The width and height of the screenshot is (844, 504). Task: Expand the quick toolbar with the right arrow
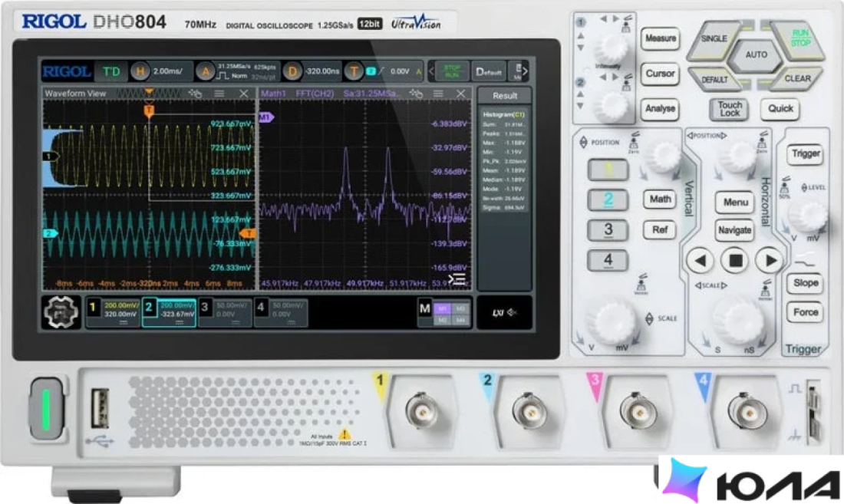525,71
